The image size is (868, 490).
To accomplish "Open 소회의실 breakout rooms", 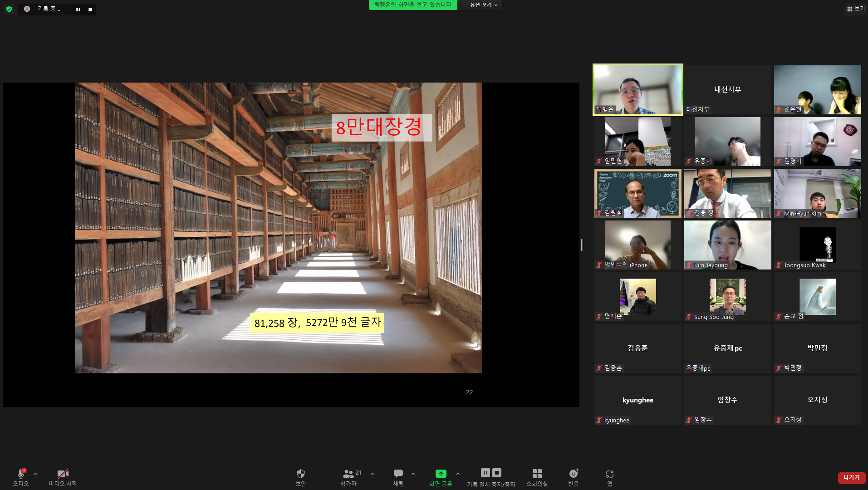I will coord(537,477).
